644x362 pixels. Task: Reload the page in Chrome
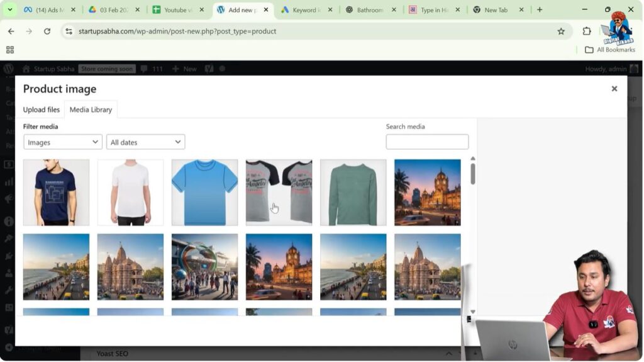point(47,31)
